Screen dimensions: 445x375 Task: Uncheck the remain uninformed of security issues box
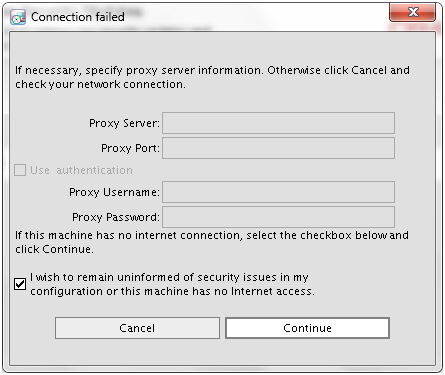click(20, 284)
